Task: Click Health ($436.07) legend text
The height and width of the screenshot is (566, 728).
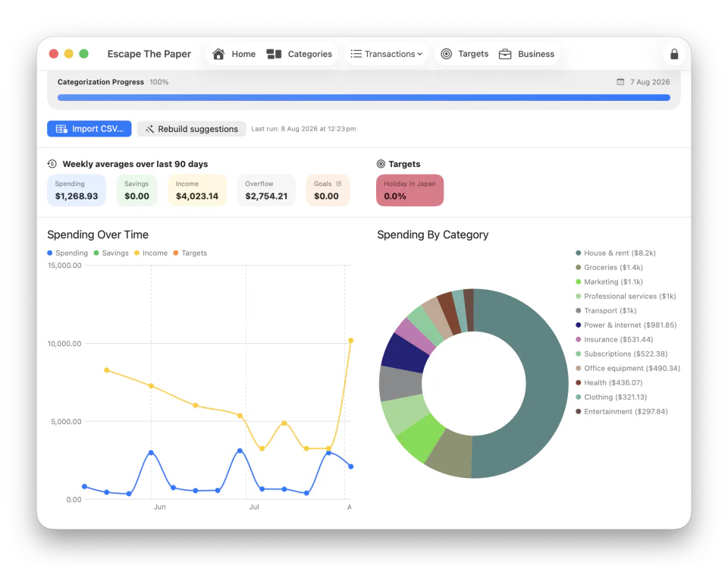Action: [x=613, y=382]
